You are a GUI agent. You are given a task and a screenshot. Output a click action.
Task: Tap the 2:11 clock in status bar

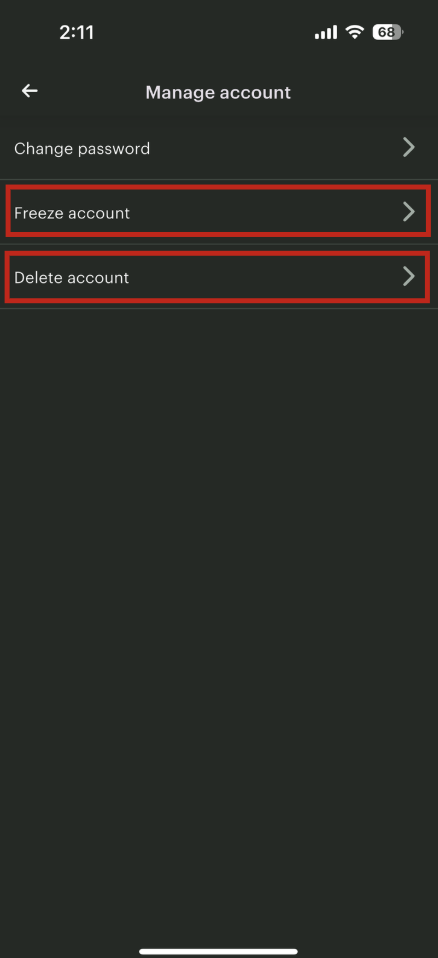77,32
